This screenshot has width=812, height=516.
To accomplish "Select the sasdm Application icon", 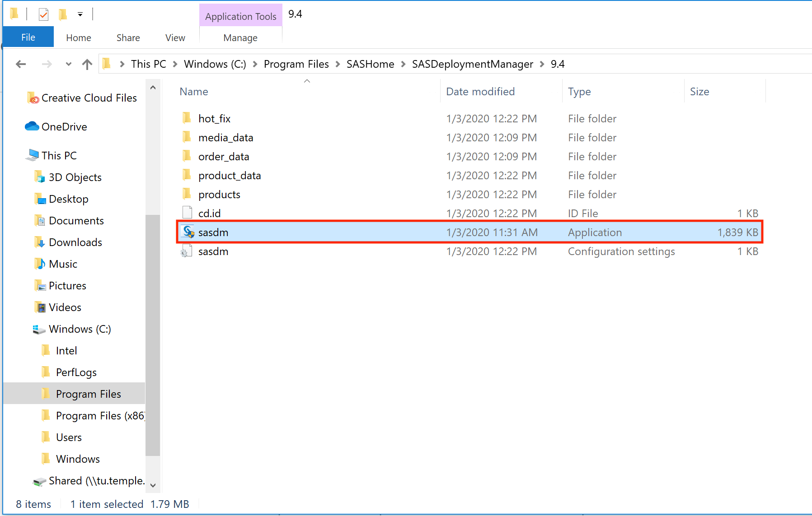I will coord(188,232).
